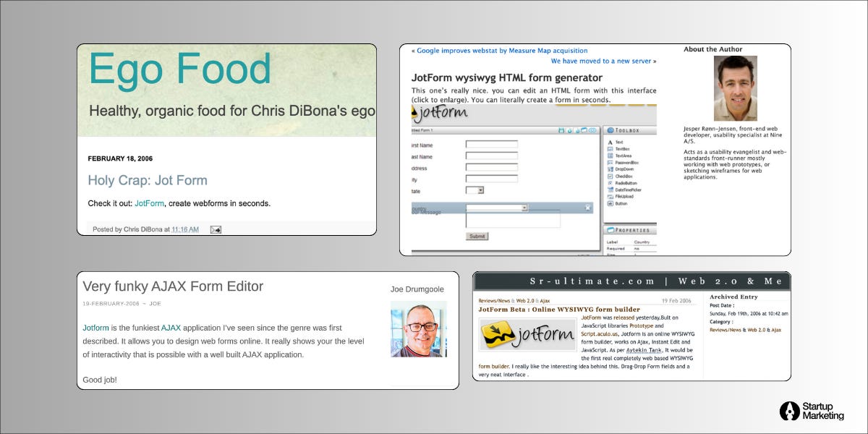This screenshot has width=868, height=434.
Task: Select DateTimePicker from the Toolbox
Action: coord(624,190)
